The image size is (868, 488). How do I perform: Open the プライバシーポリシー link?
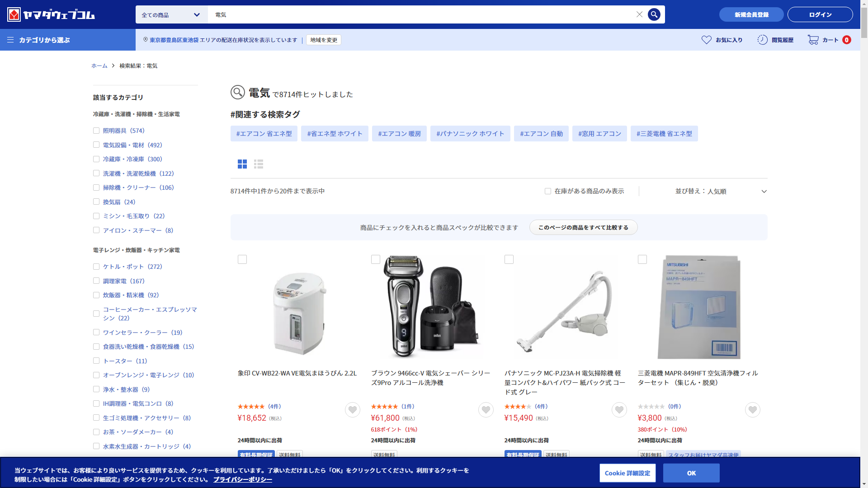(x=242, y=479)
